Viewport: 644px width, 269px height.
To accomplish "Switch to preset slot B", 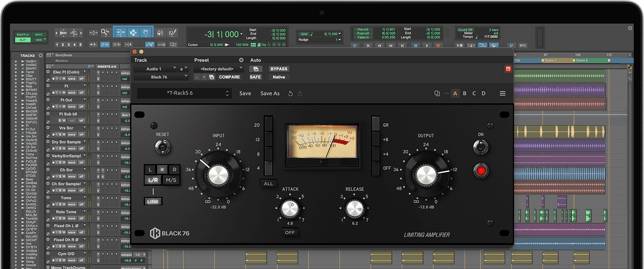I will [465, 94].
